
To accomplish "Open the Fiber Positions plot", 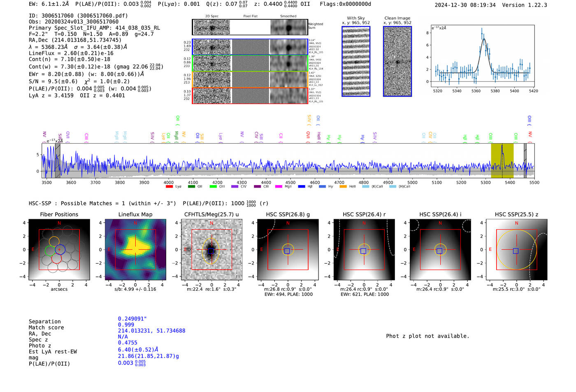I will tap(59, 249).
